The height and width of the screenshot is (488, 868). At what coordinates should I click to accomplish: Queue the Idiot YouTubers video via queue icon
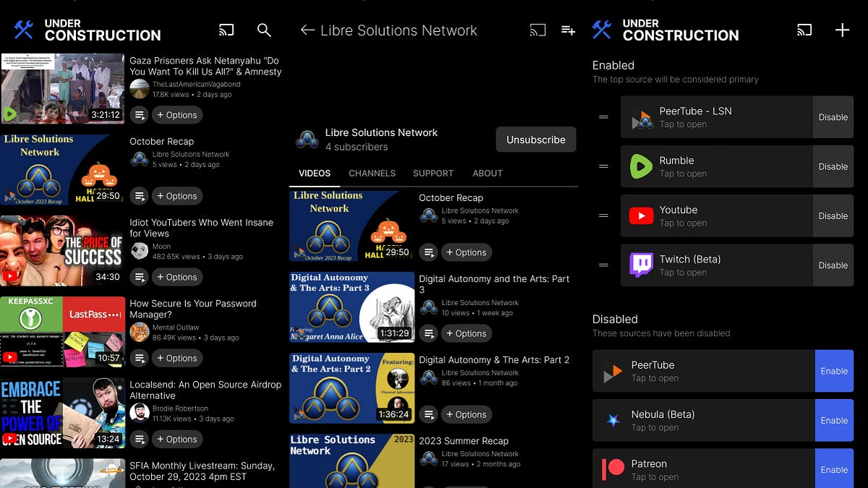pyautogui.click(x=140, y=276)
